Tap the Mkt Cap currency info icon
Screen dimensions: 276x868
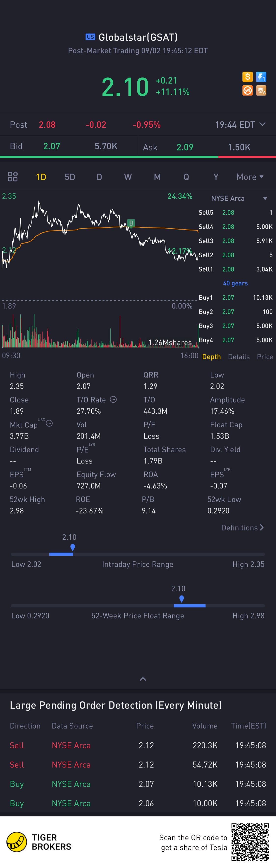[x=49, y=423]
